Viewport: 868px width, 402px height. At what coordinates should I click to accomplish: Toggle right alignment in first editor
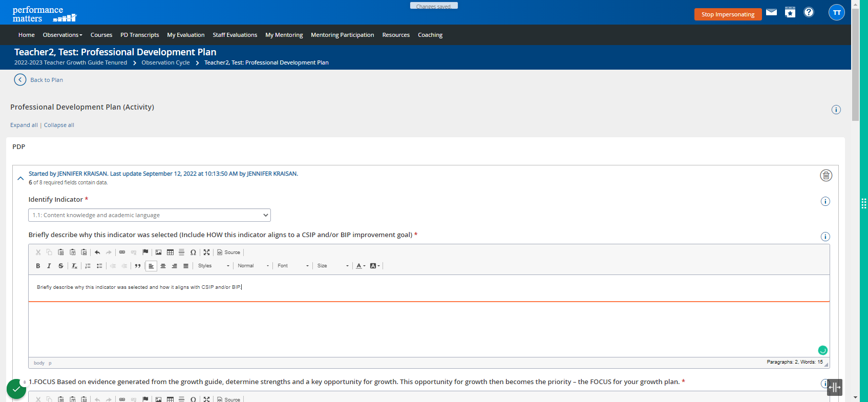coord(174,266)
